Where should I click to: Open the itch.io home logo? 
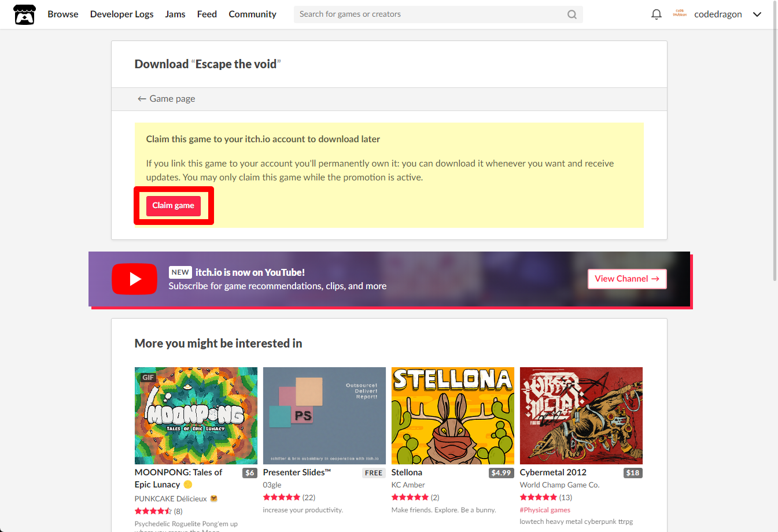point(24,14)
